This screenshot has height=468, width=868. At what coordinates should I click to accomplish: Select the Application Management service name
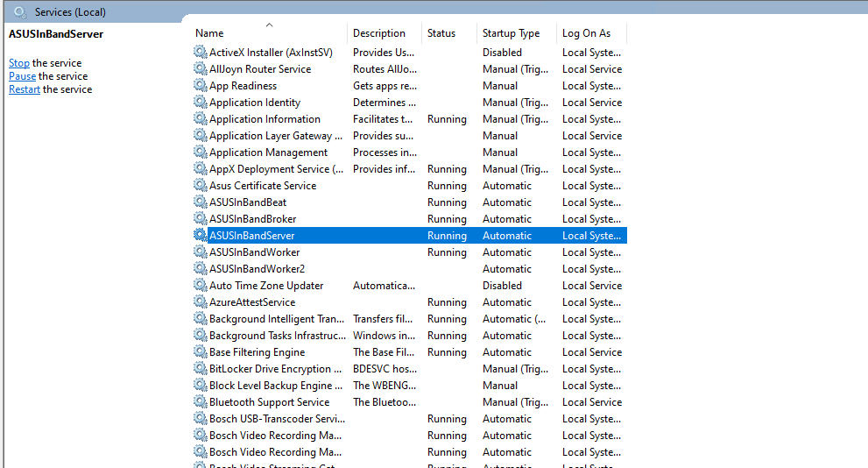click(269, 152)
